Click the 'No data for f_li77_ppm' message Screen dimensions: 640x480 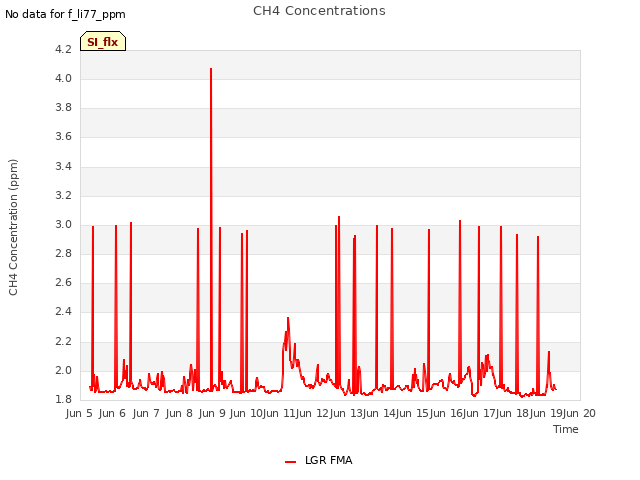[65, 14]
